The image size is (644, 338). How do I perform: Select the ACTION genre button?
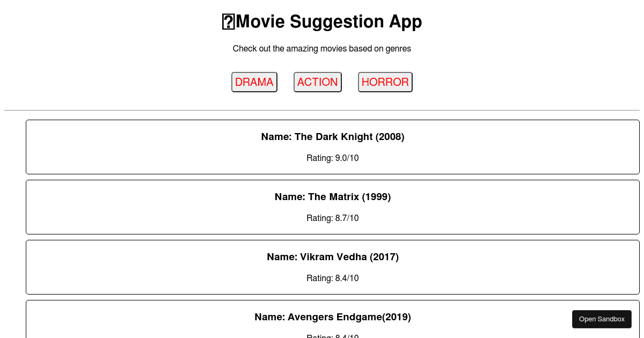pyautogui.click(x=317, y=82)
